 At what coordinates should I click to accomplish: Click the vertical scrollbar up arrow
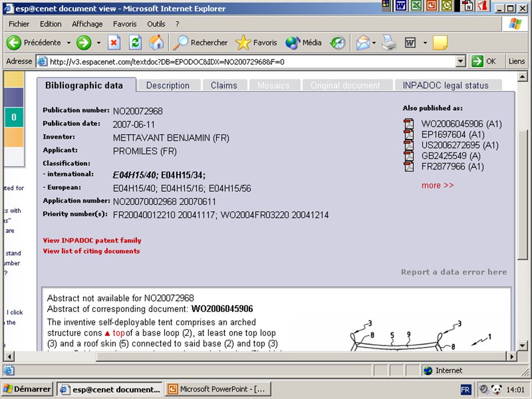click(x=523, y=77)
